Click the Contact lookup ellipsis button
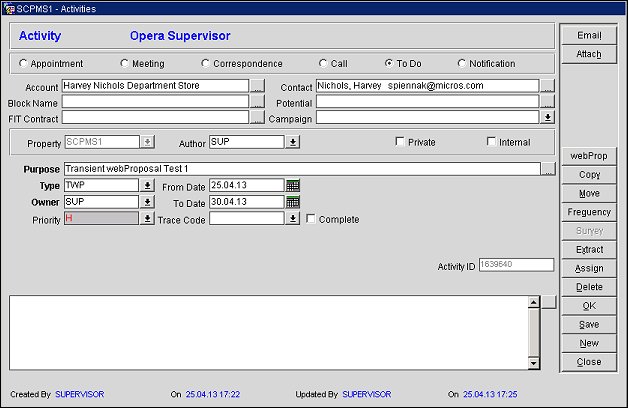628x408 pixels. pyautogui.click(x=547, y=86)
